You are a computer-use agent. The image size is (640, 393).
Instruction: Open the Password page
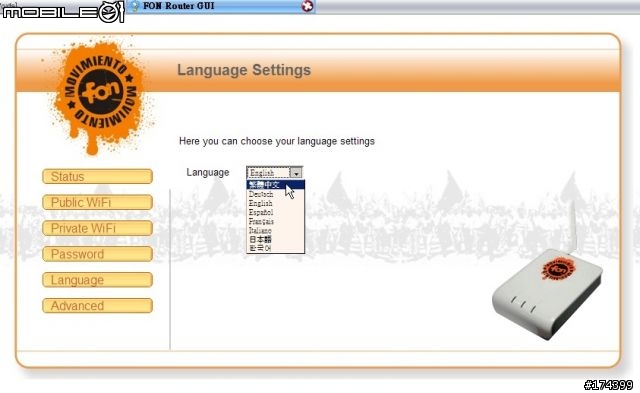pyautogui.click(x=97, y=254)
